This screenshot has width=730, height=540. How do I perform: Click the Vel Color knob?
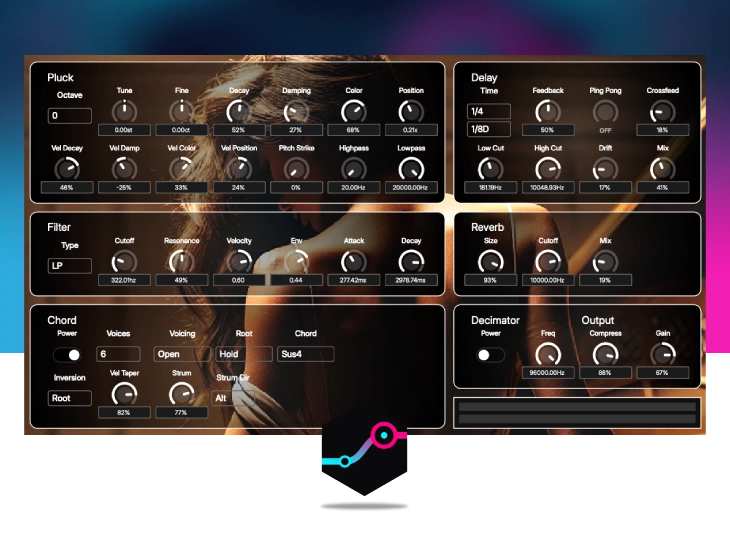[x=182, y=169]
